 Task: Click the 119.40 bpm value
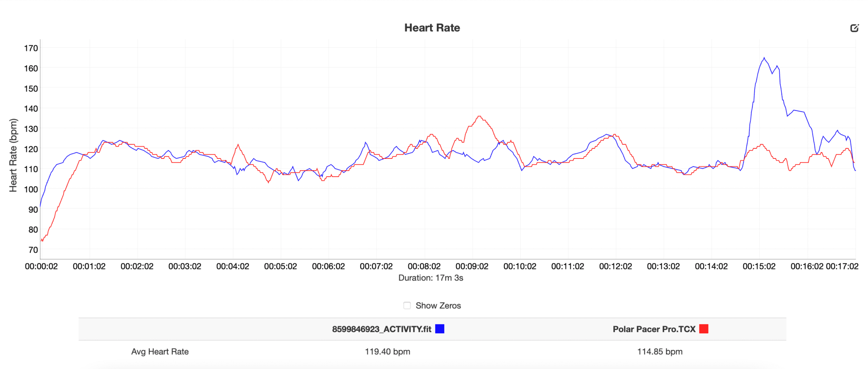[x=387, y=352]
